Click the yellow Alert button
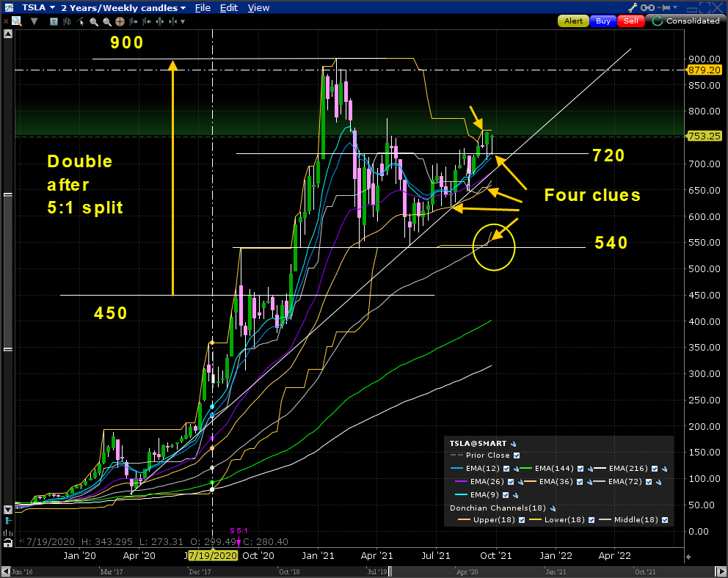 (x=573, y=21)
